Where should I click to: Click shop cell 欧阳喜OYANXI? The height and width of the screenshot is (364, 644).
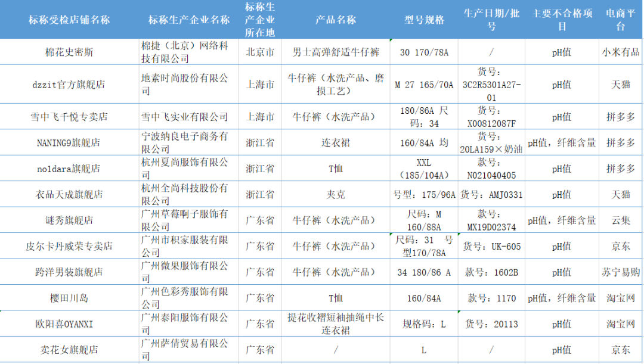point(69,323)
